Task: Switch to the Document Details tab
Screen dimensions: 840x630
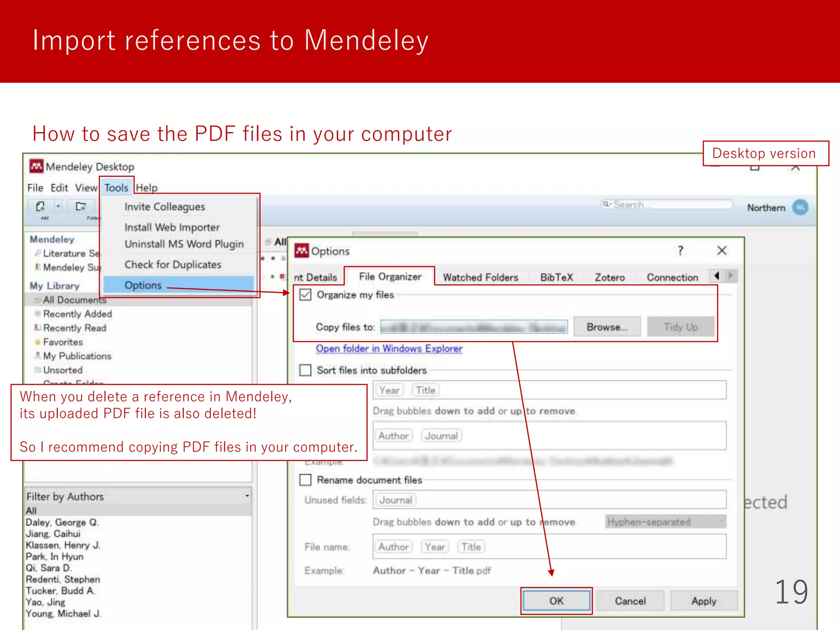Action: [x=316, y=277]
